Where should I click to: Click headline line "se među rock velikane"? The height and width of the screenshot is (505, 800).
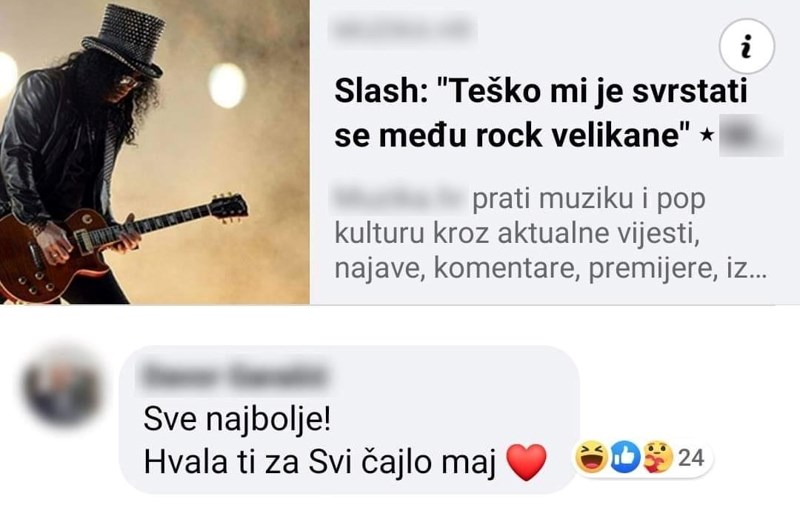tap(513, 136)
